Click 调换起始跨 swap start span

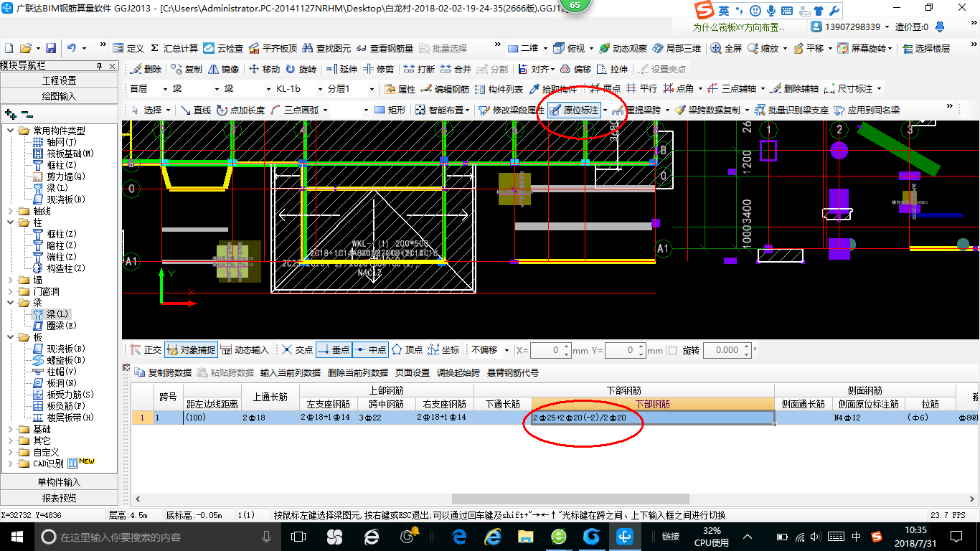click(x=458, y=372)
